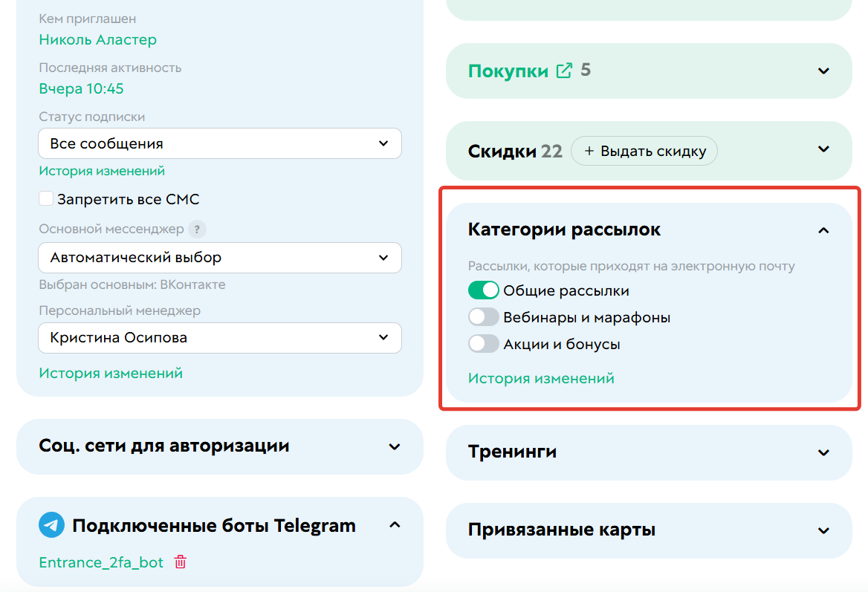Viewport: 868px width, 592px height.
Task: Expand the Привязанные карты section
Action: pos(823,530)
